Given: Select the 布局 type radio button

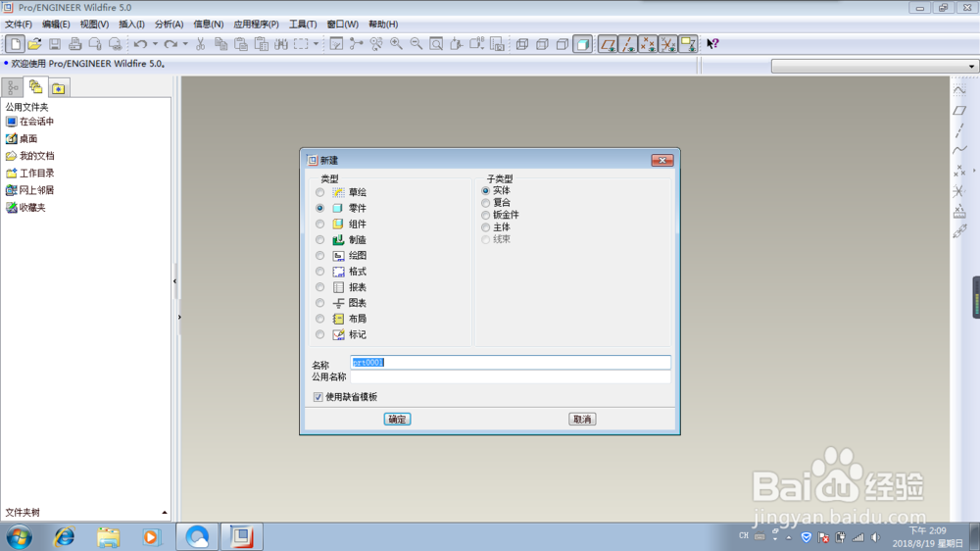Looking at the screenshot, I should coord(320,319).
